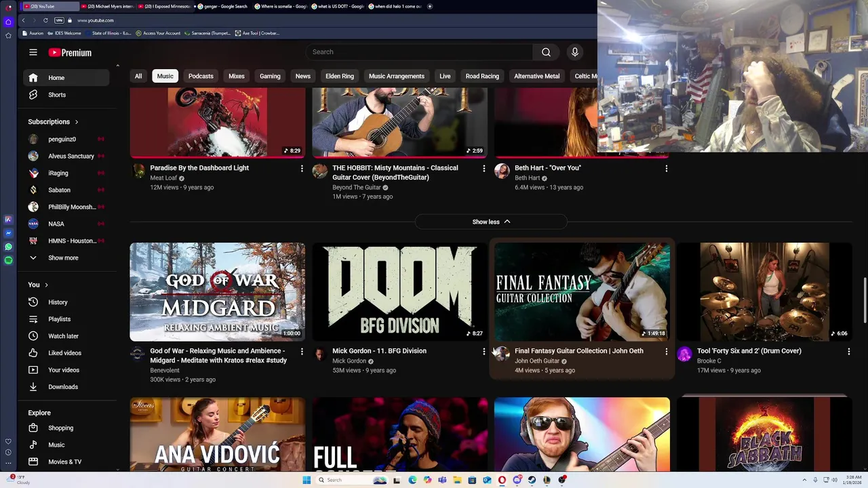The height and width of the screenshot is (488, 868).
Task: Play the Tool drum cover thumbnail
Action: [x=764, y=291]
